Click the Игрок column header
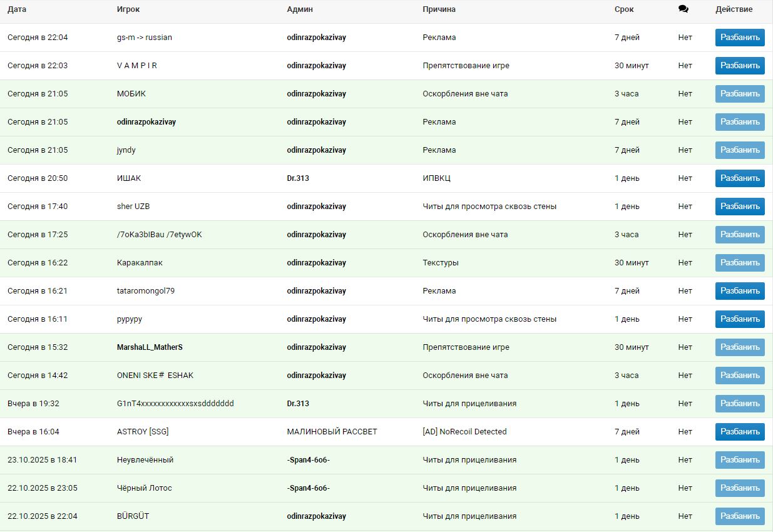Viewport: 773px width, 532px height. click(x=128, y=9)
